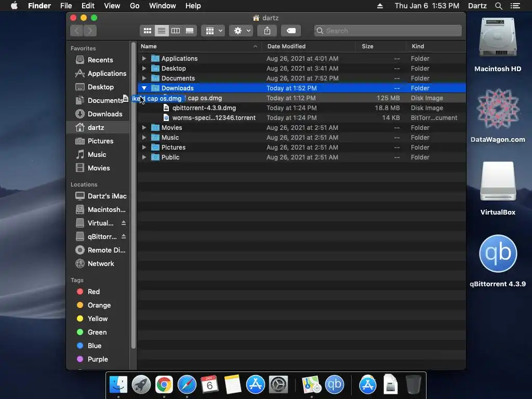Expand the Pictures folder row
532x399 pixels.
click(x=144, y=147)
